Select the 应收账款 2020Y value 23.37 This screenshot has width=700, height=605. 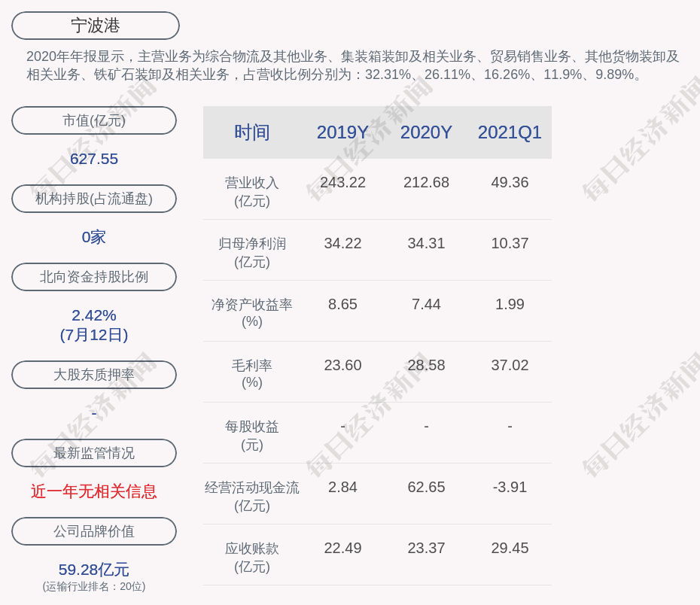point(426,548)
